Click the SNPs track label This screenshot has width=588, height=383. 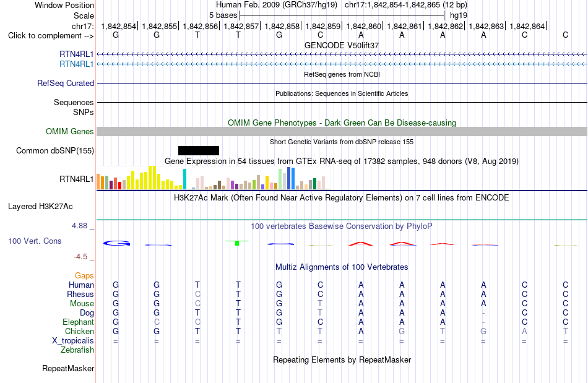pos(84,112)
